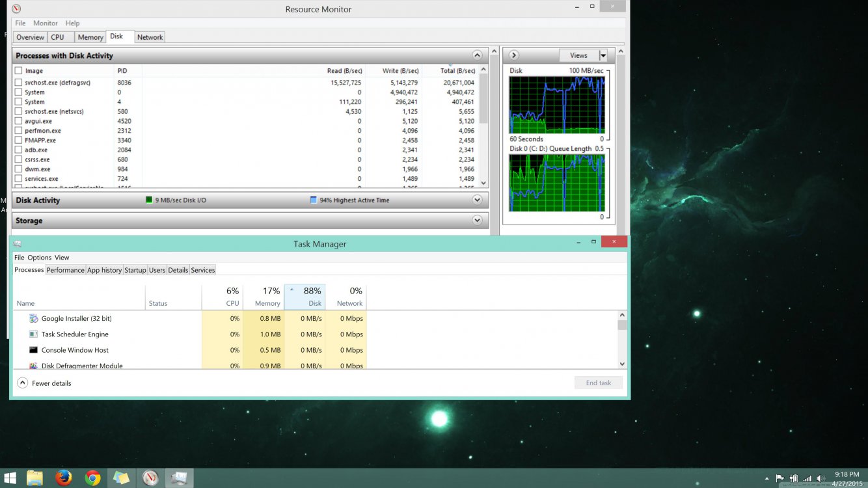Screen dimensions: 868x488
Task: Click the Console Window Host process icon
Action: coord(34,350)
